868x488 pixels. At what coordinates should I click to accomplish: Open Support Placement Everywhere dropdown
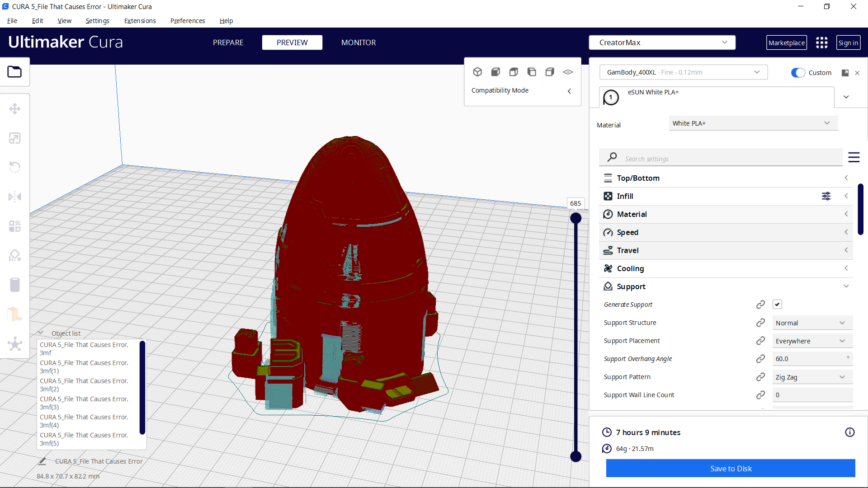pyautogui.click(x=812, y=341)
